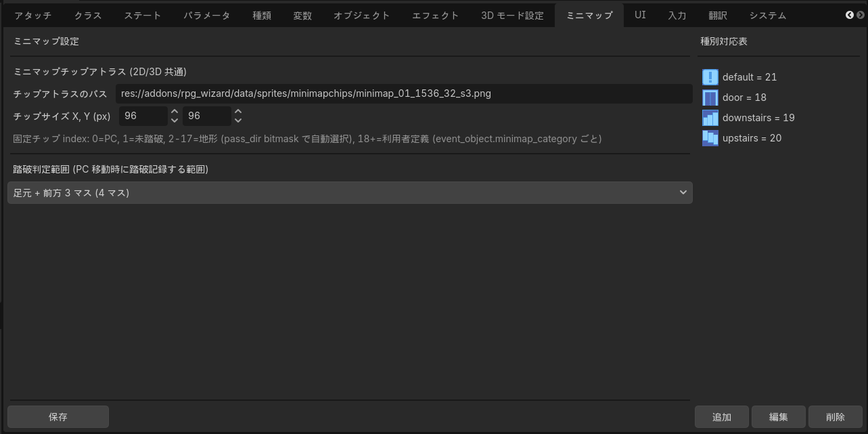Decrease chip size Y value

(x=238, y=121)
